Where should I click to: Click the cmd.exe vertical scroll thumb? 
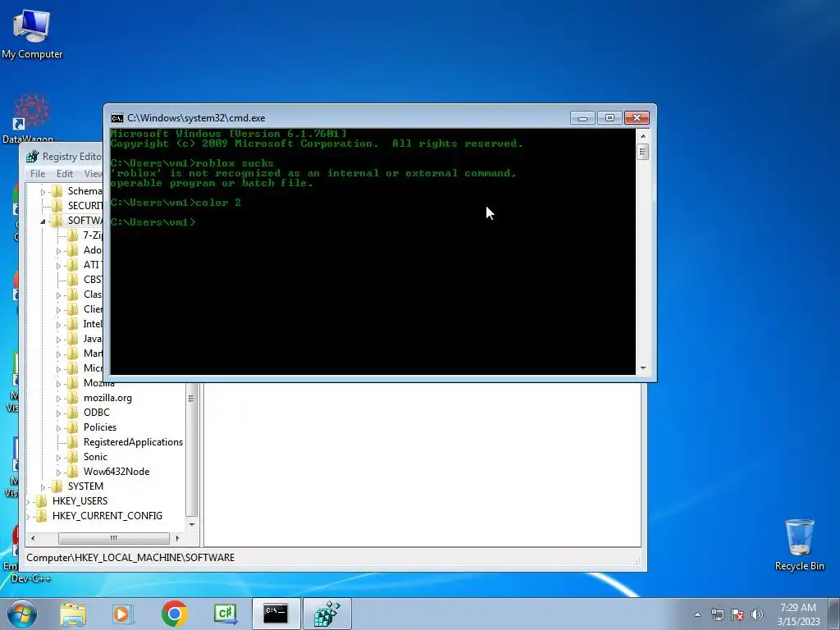pyautogui.click(x=643, y=152)
